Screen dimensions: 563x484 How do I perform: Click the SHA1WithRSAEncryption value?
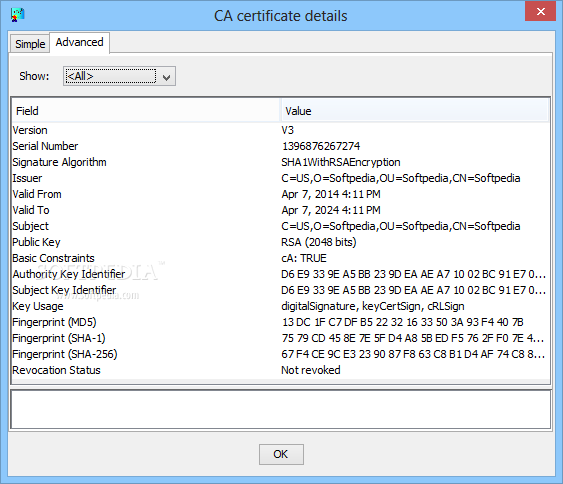coord(340,162)
